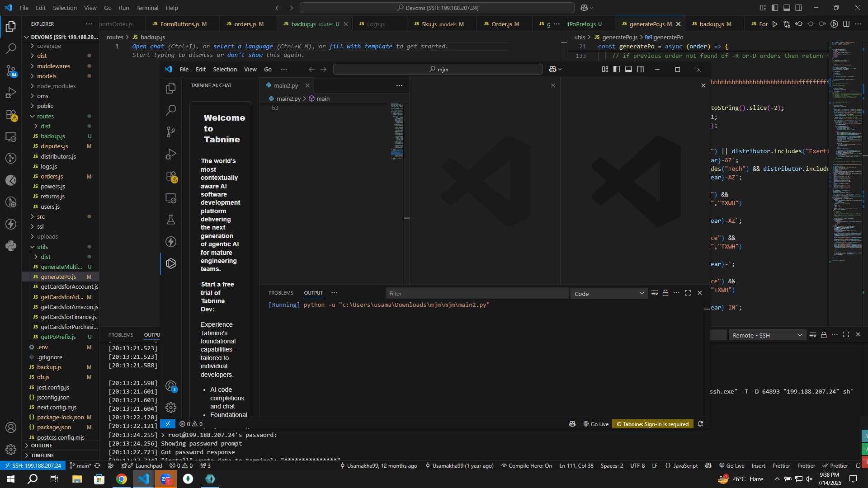Image resolution: width=868 pixels, height=488 pixels.
Task: Open Testing flask icon in mjm window
Action: coord(171,220)
